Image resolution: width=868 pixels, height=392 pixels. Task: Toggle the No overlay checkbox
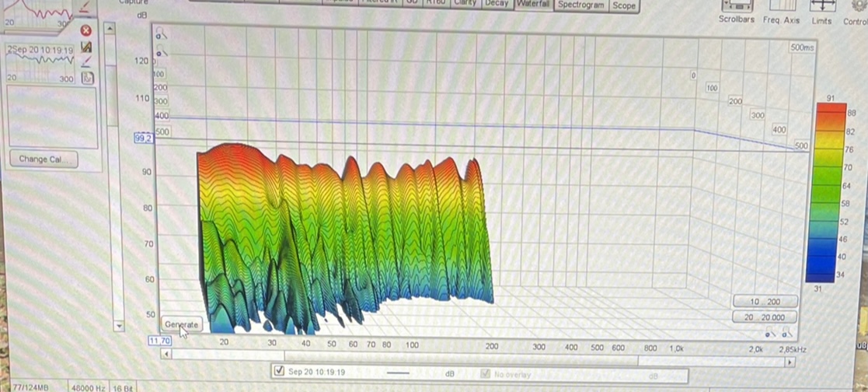(x=486, y=373)
